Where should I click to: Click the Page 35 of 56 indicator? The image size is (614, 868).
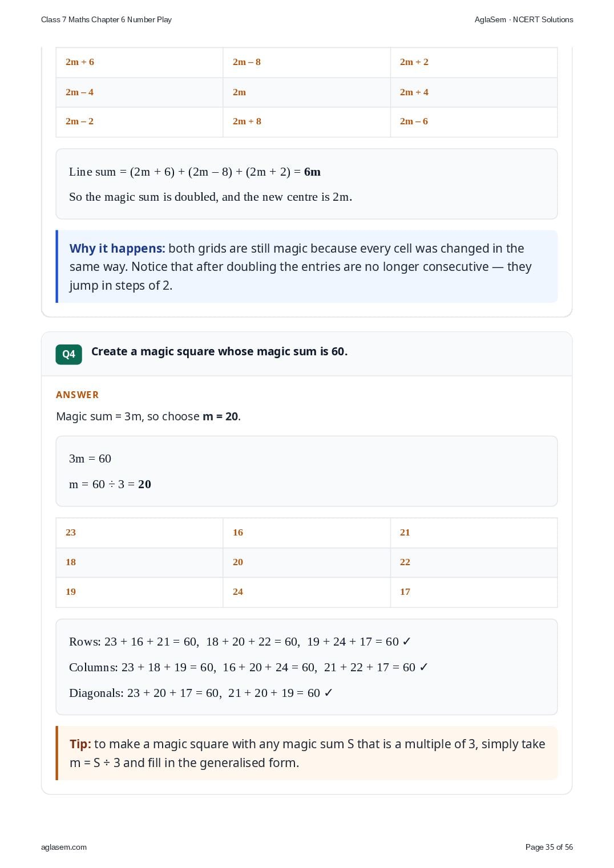click(x=549, y=847)
